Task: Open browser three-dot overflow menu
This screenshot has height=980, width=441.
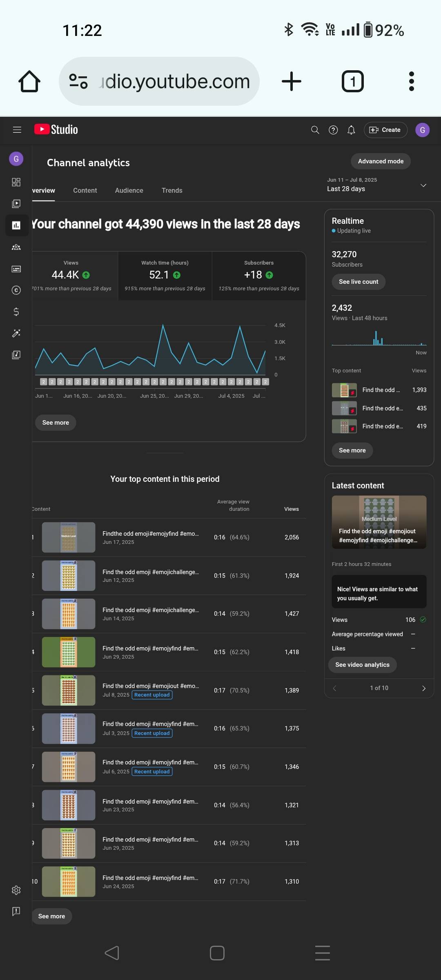Action: click(x=411, y=81)
